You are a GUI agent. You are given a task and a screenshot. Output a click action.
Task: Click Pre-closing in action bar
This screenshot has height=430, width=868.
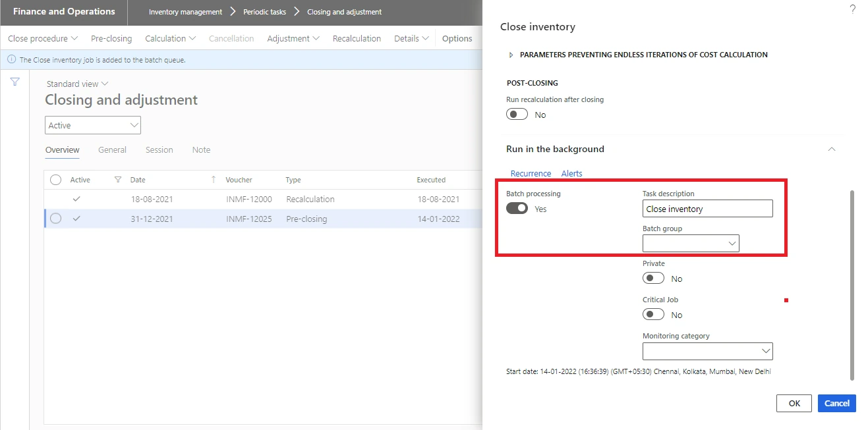[x=111, y=38]
